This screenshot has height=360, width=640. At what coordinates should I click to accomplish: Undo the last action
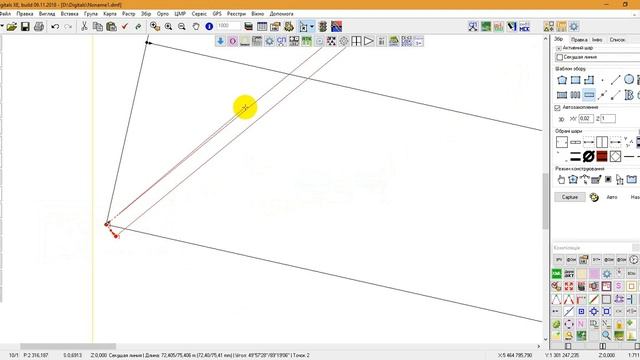click(55, 27)
